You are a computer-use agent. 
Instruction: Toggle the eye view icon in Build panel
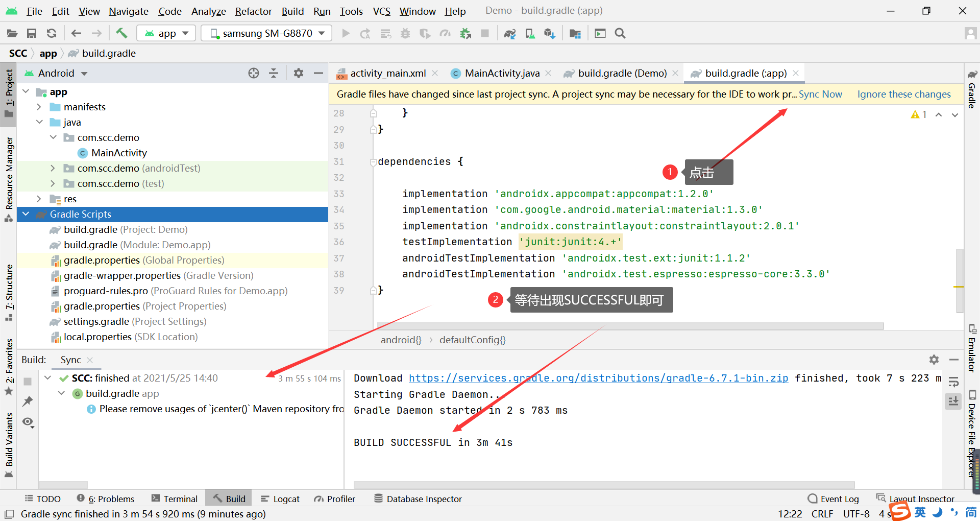click(28, 422)
